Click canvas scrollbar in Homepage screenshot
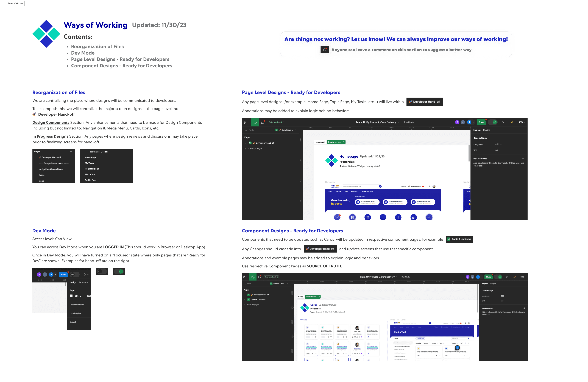Viewport: 588px width, 382px height. click(x=469, y=154)
